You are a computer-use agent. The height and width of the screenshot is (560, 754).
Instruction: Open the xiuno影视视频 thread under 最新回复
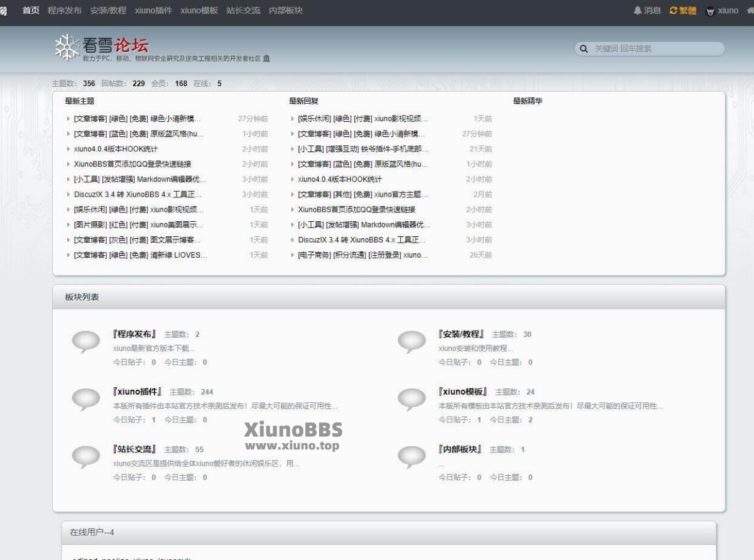363,119
